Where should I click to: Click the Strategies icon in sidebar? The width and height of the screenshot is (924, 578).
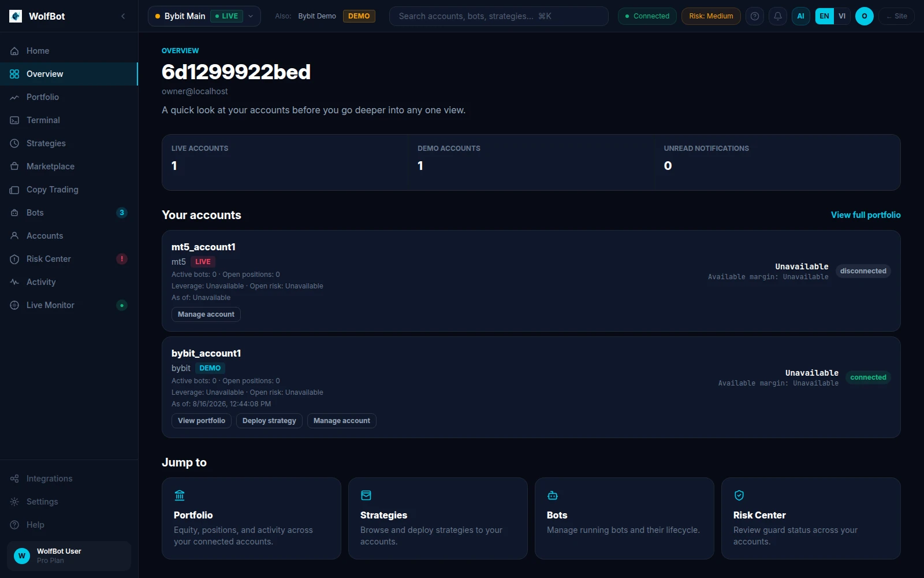[14, 143]
